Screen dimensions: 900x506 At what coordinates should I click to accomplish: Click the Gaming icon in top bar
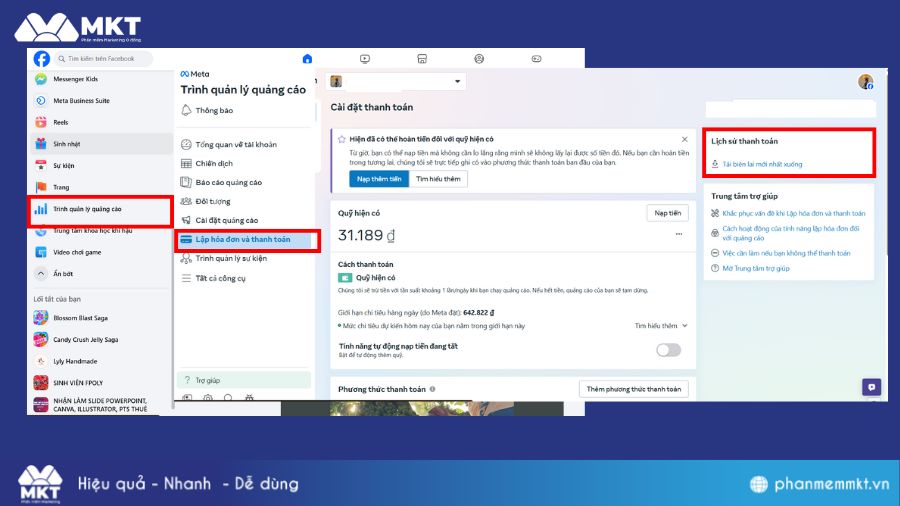tap(536, 59)
